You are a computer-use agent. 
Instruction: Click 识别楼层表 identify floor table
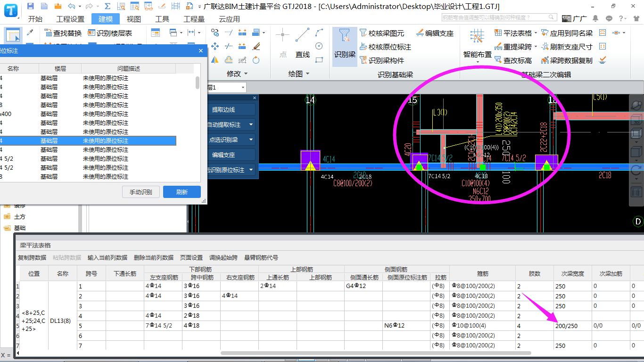coord(110,33)
